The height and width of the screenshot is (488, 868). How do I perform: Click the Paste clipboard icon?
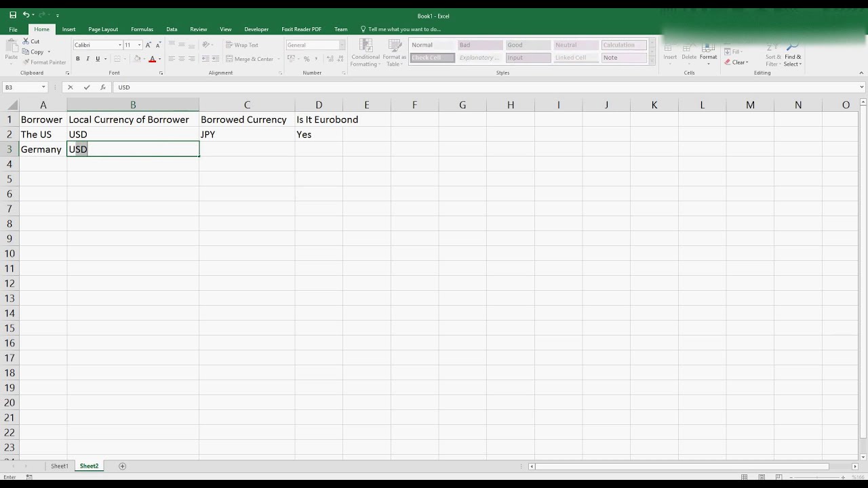pos(11,50)
